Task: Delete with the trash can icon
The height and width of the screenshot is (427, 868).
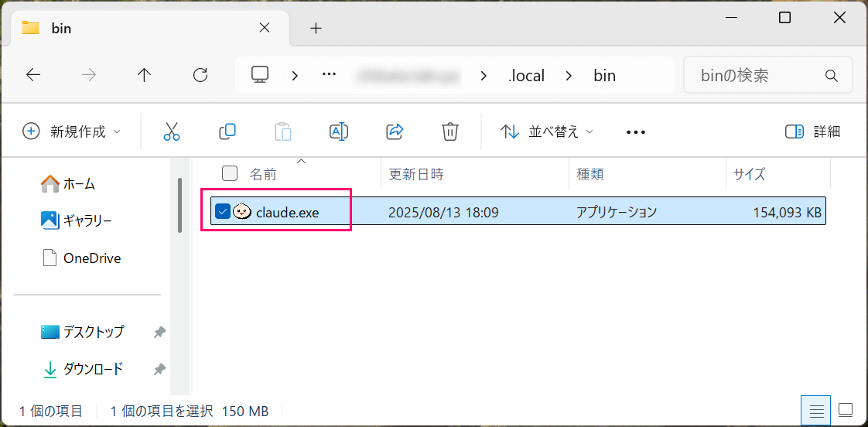Action: tap(450, 132)
